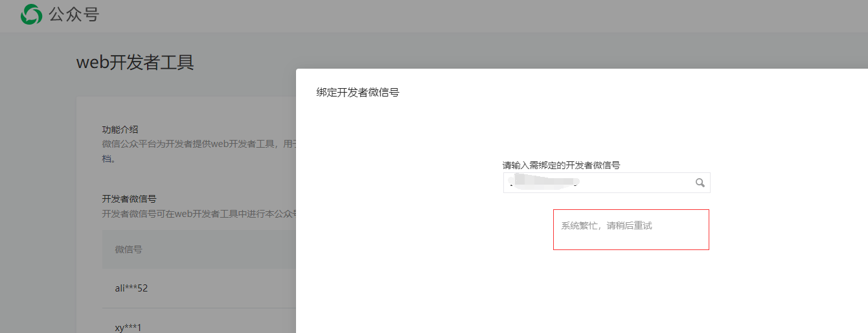868x333 pixels.
Task: Click the 公众号 header text
Action: (x=74, y=14)
